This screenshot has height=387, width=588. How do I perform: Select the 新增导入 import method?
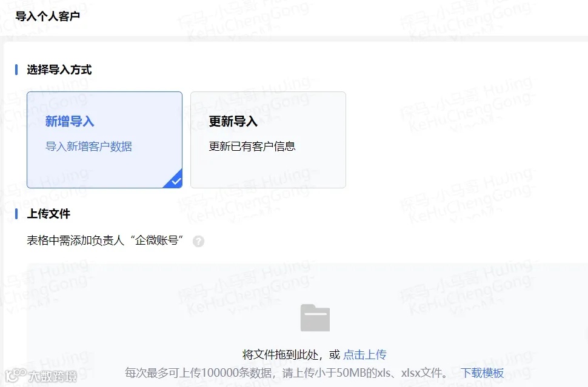point(104,139)
